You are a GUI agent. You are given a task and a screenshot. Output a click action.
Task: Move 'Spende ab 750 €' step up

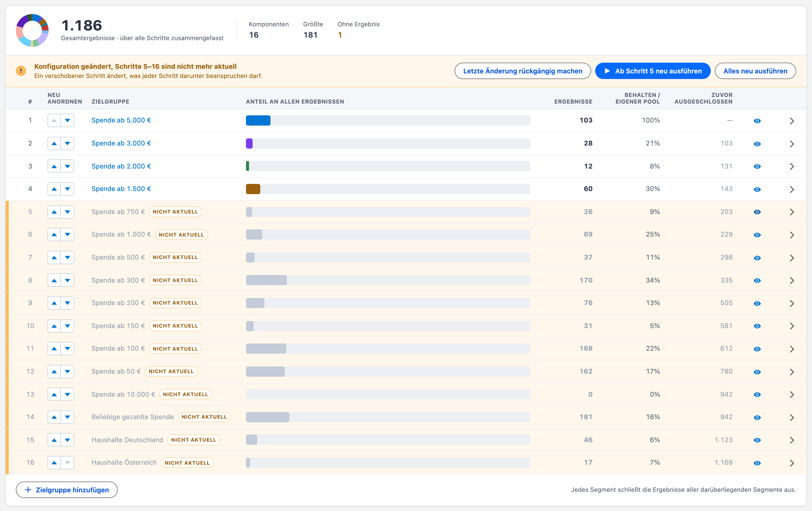click(x=54, y=212)
